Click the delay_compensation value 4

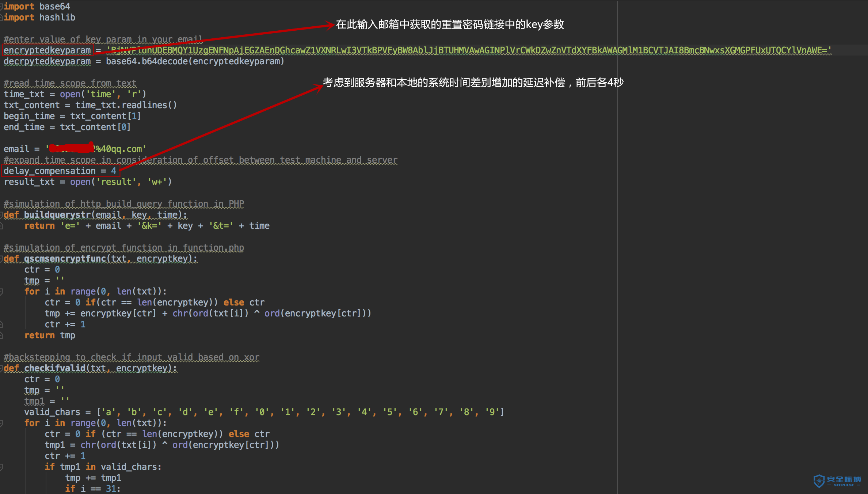click(x=114, y=171)
